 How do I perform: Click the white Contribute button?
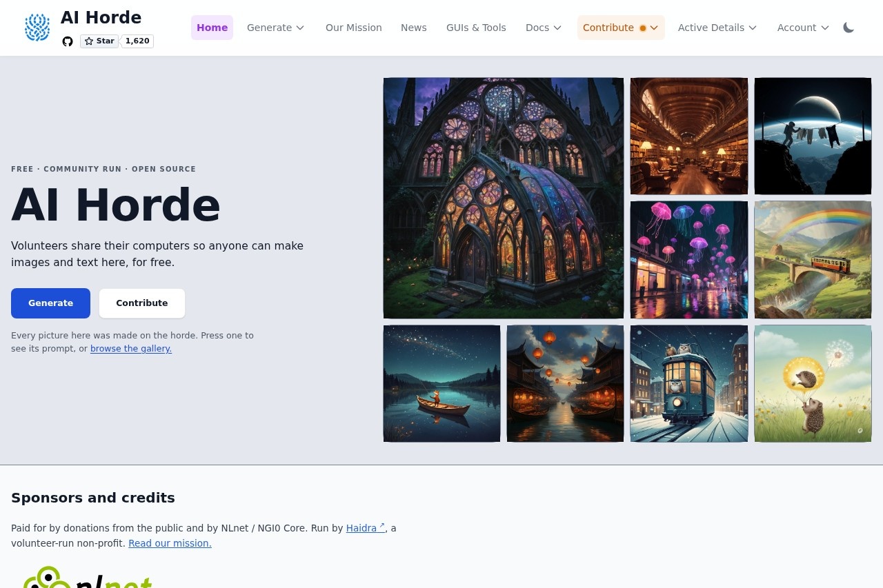[x=142, y=303]
